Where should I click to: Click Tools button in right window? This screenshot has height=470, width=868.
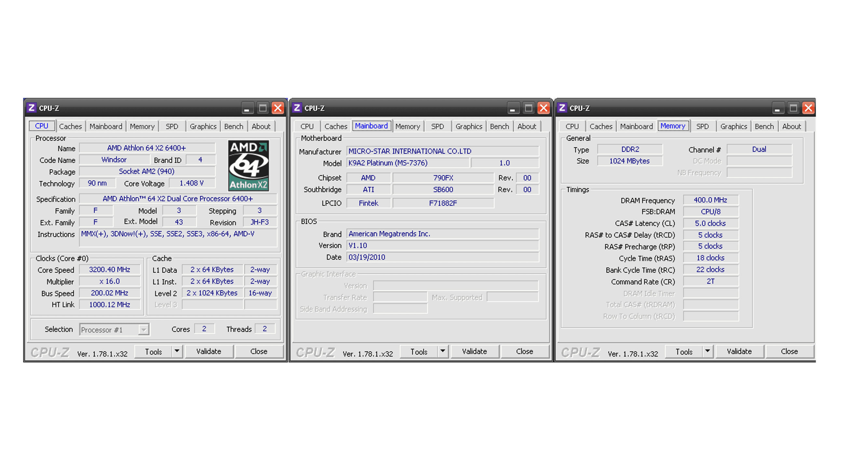pyautogui.click(x=684, y=351)
